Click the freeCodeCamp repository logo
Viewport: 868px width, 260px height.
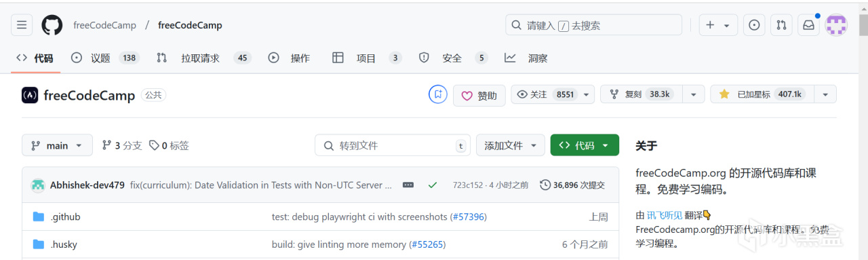[30, 95]
